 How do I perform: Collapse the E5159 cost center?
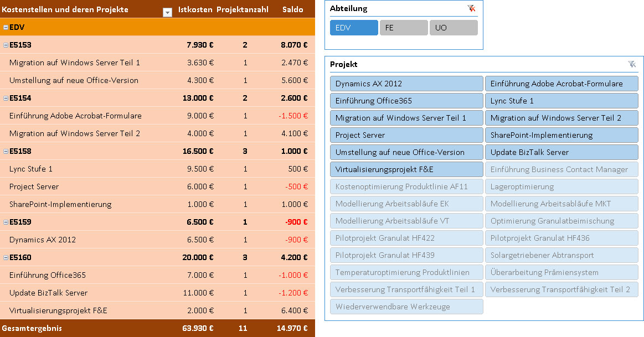pos(6,222)
